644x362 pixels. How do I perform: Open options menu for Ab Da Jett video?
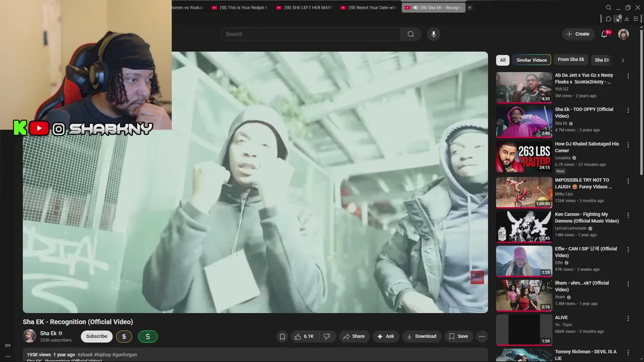pos(628,76)
